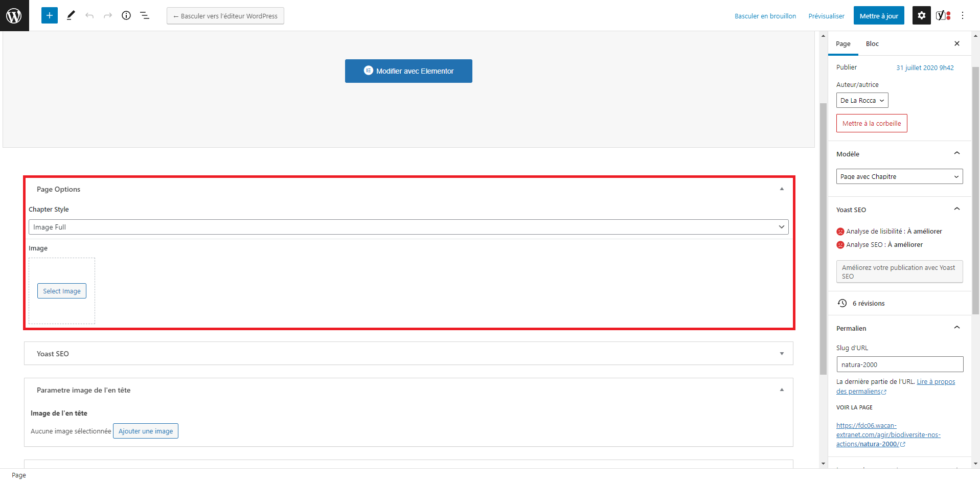The height and width of the screenshot is (481, 980).
Task: Open the Chapter Style dropdown
Action: pyautogui.click(x=408, y=227)
